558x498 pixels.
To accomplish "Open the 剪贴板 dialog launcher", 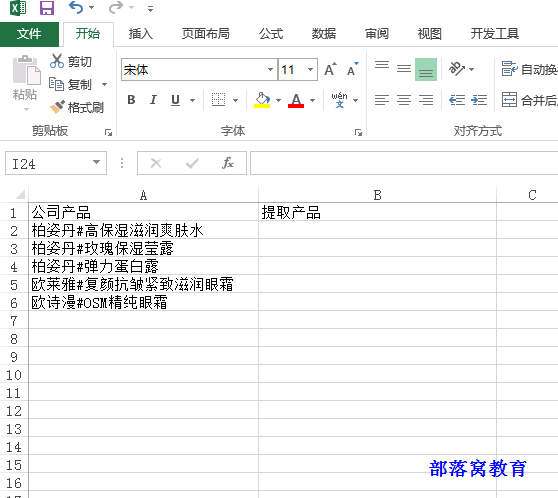I will click(108, 132).
